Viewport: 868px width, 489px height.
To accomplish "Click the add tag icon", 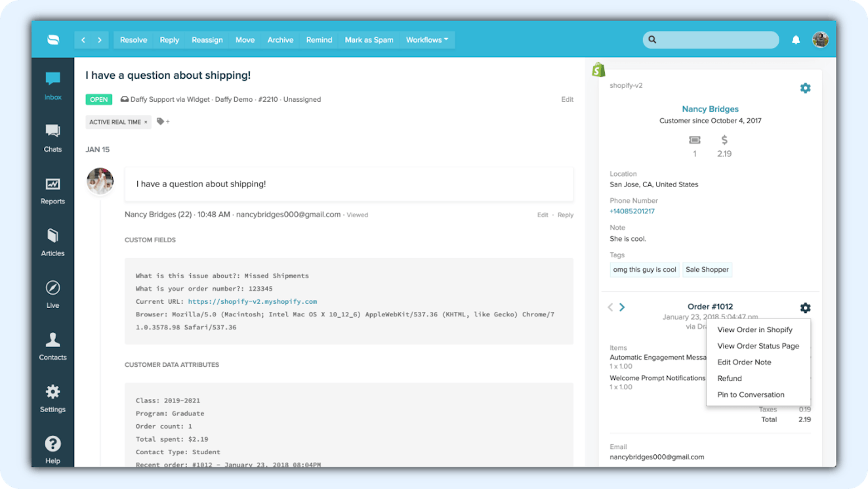I will tap(163, 121).
